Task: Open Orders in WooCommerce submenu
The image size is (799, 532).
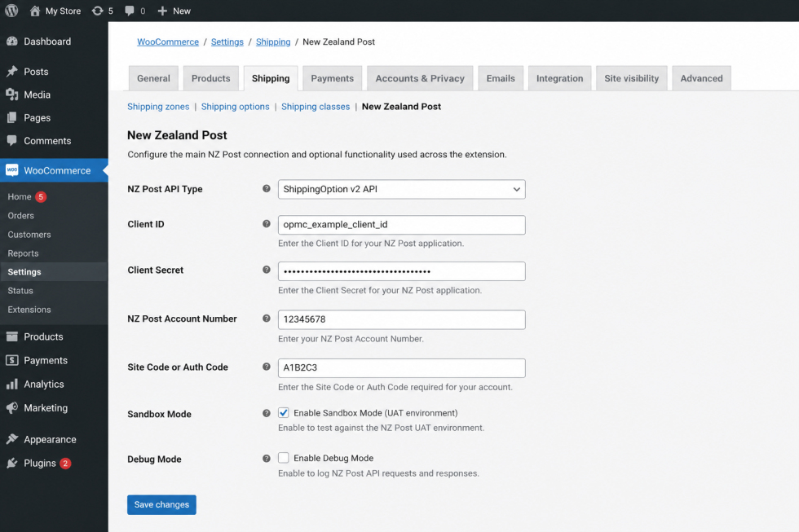Action: point(21,215)
